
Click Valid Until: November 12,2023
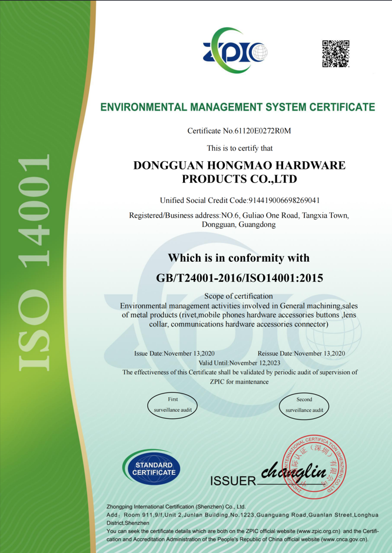(x=239, y=363)
